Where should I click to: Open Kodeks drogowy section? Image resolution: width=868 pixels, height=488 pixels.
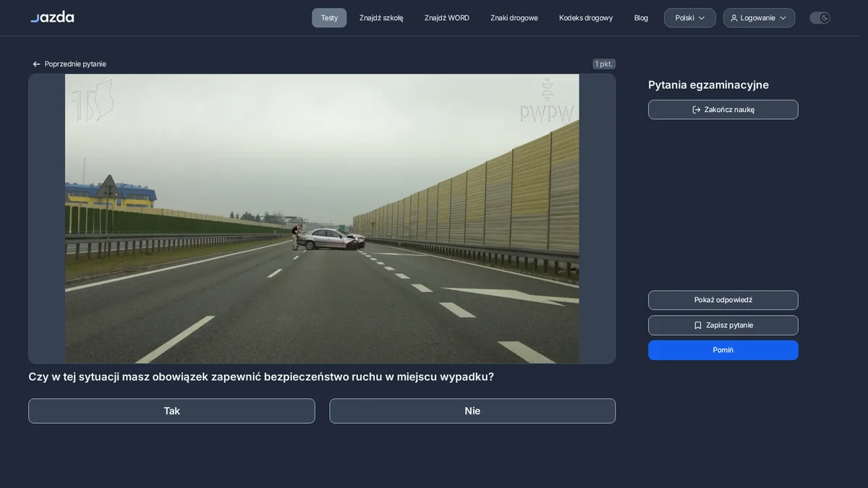586,18
